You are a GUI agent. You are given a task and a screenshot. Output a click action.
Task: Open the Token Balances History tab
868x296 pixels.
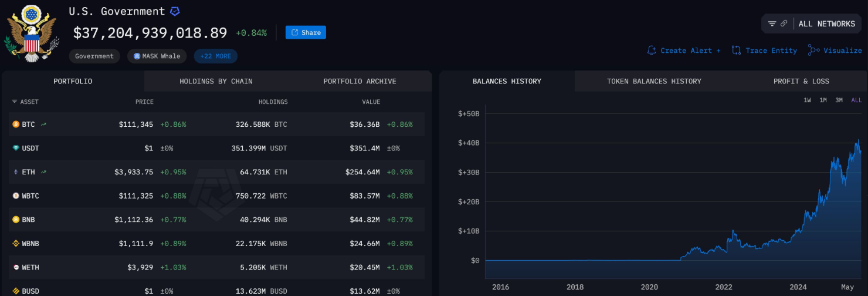click(654, 81)
